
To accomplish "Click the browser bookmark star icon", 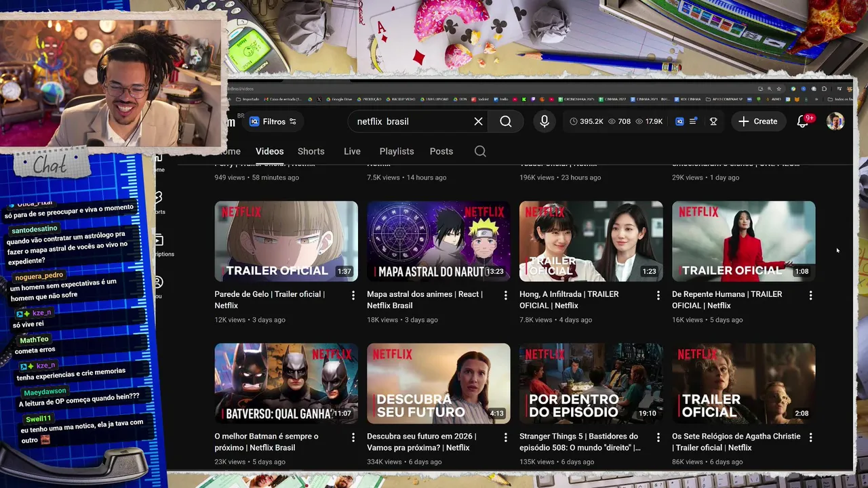I will point(778,89).
